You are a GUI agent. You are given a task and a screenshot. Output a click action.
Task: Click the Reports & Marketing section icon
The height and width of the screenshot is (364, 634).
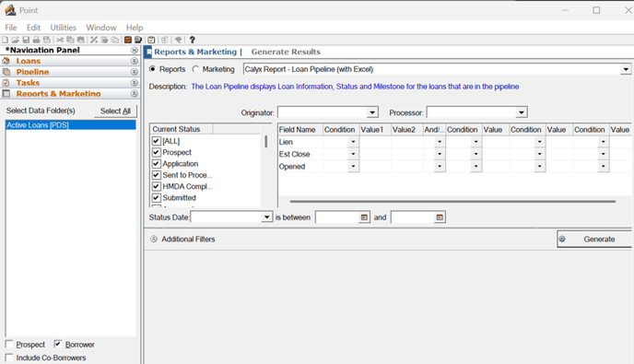pyautogui.click(x=6, y=93)
